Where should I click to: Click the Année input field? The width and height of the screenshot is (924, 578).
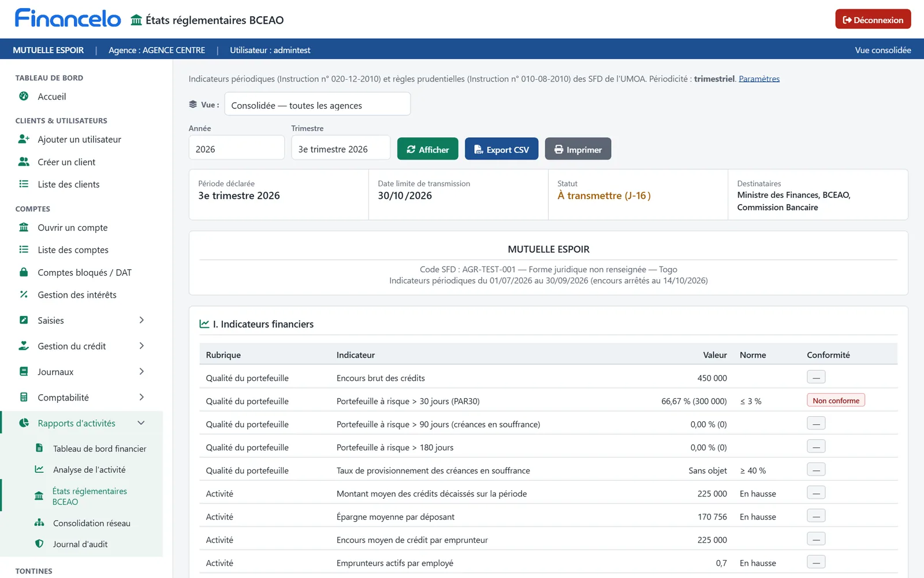[x=236, y=148]
